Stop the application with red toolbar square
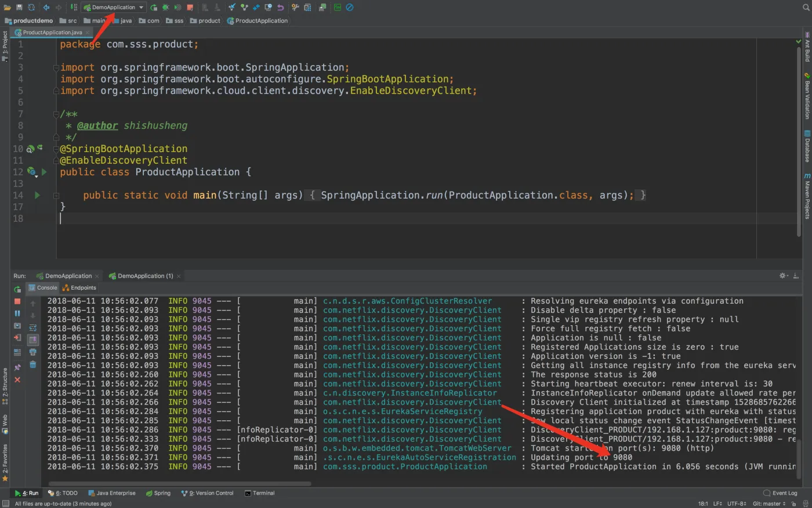The height and width of the screenshot is (508, 812). [x=190, y=8]
